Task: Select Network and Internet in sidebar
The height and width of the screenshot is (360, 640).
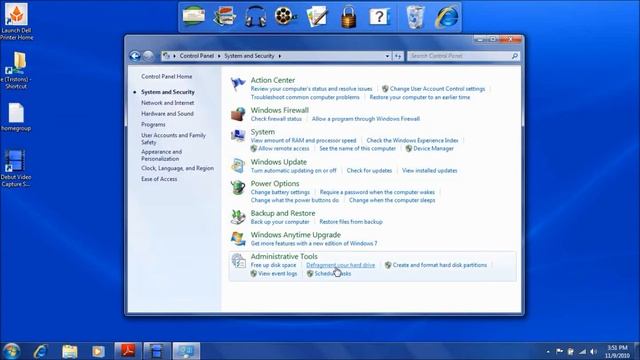Action: (x=168, y=103)
